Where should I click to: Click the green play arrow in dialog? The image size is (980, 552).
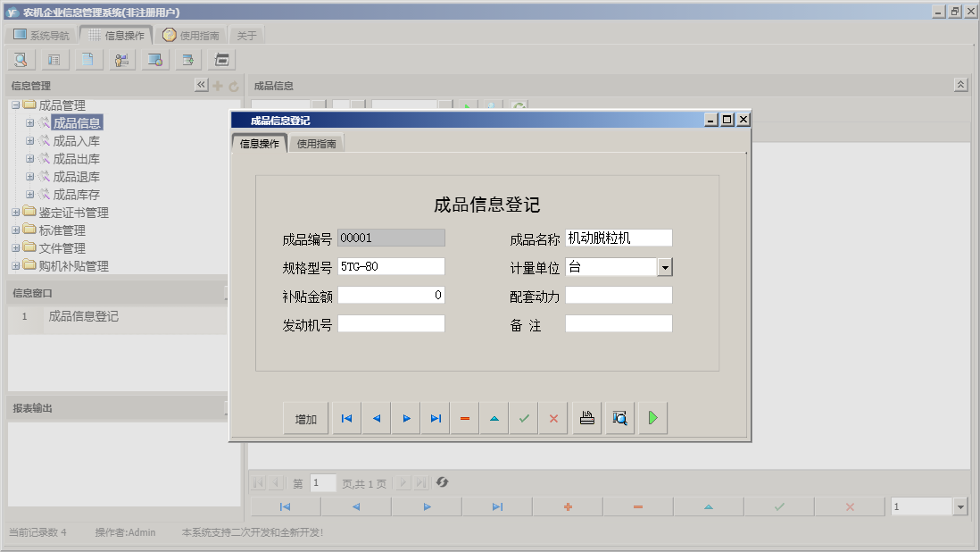click(x=653, y=418)
